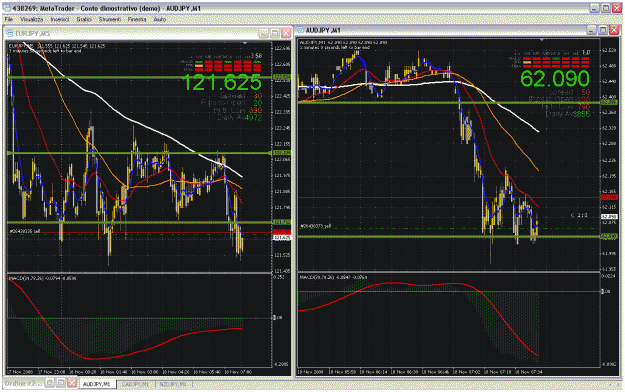Click the chart shift triangle in AUDJPY chart

tap(541, 40)
